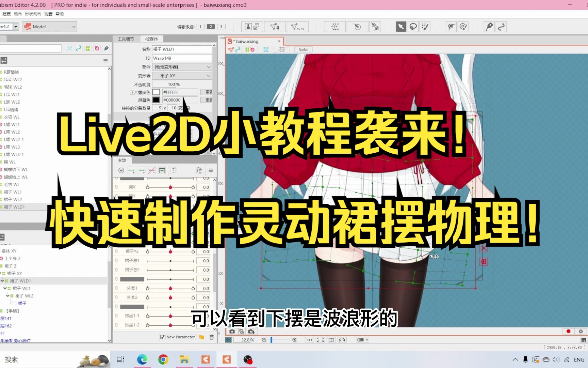588x368 pixels.
Task: Select the arrow selection tool
Action: 401,27
